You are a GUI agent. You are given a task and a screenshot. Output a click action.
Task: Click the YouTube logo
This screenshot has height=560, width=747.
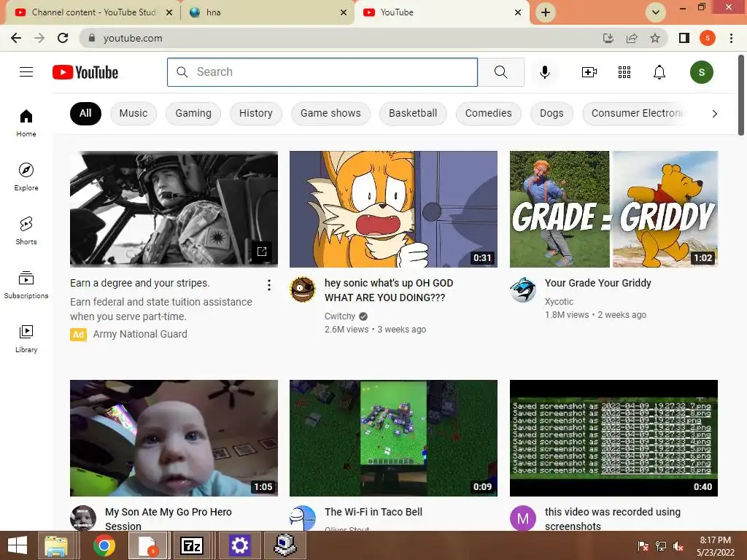[85, 72]
